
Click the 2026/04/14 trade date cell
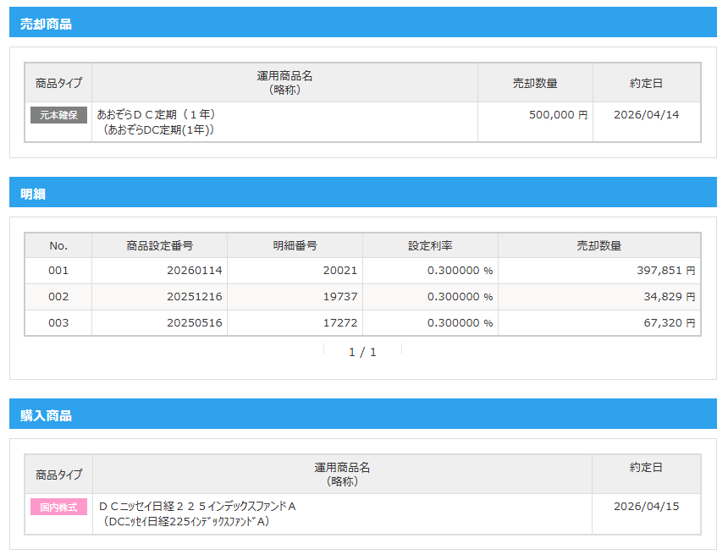point(646,114)
